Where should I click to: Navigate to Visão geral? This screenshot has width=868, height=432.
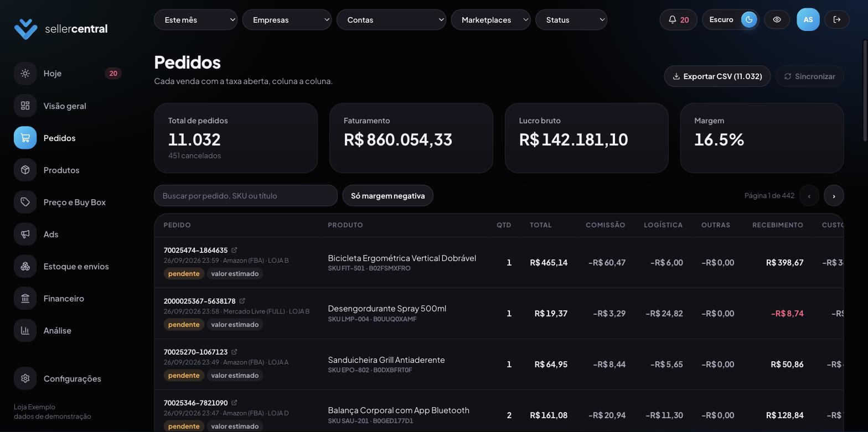point(68,106)
